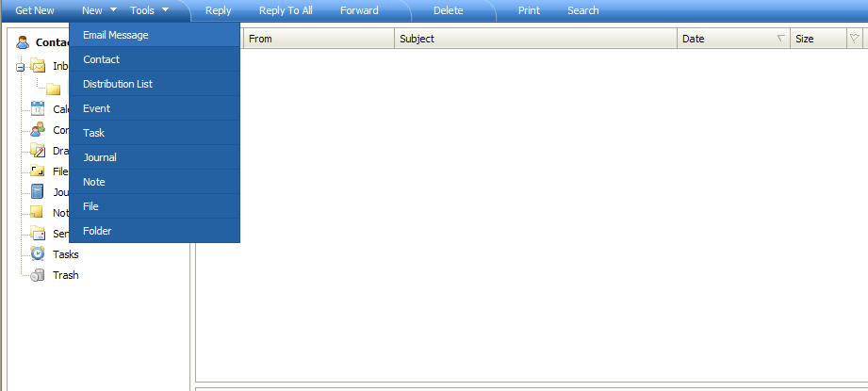Click the Journal notebook icon in sidebar
Screen dimensions: 868x391
pyautogui.click(x=38, y=191)
